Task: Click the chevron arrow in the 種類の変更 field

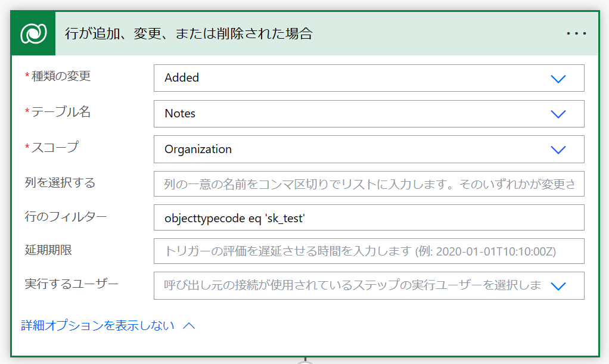Action: (x=558, y=79)
